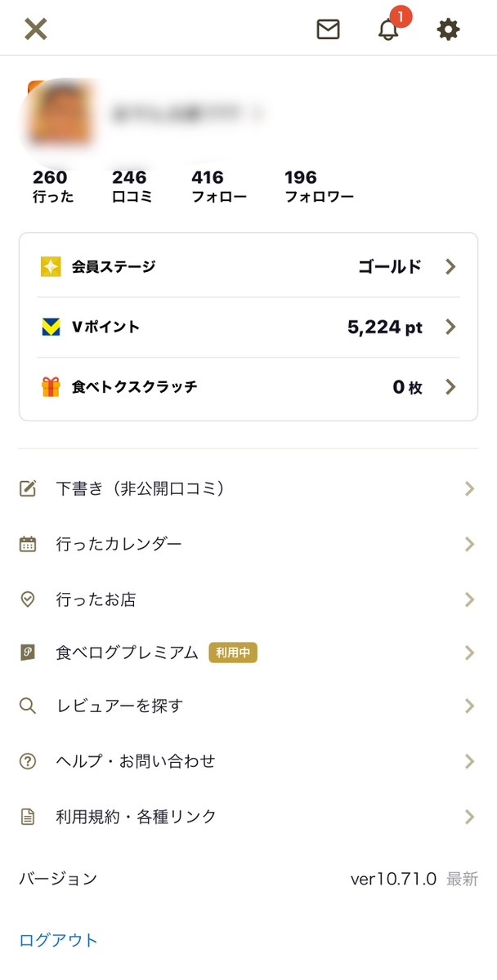This screenshot has height=980, width=497.
Task: Tap the 会員ステージ star icon
Action: [51, 266]
